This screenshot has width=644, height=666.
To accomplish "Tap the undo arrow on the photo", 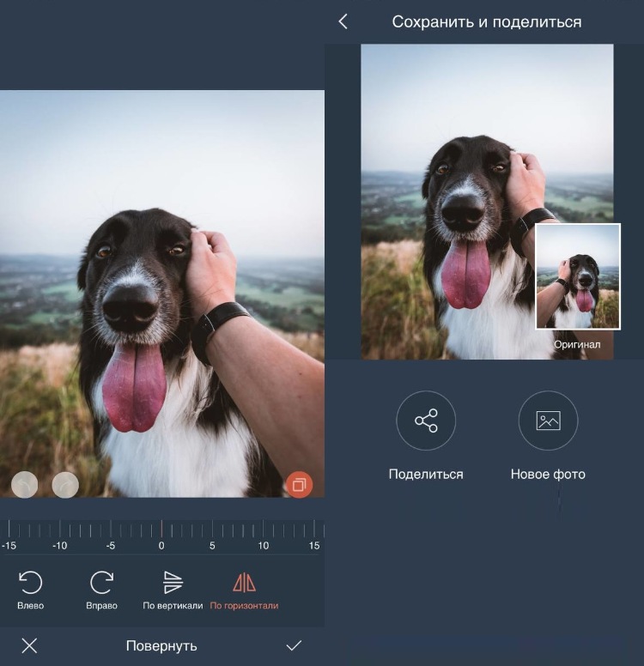I will click(24, 485).
